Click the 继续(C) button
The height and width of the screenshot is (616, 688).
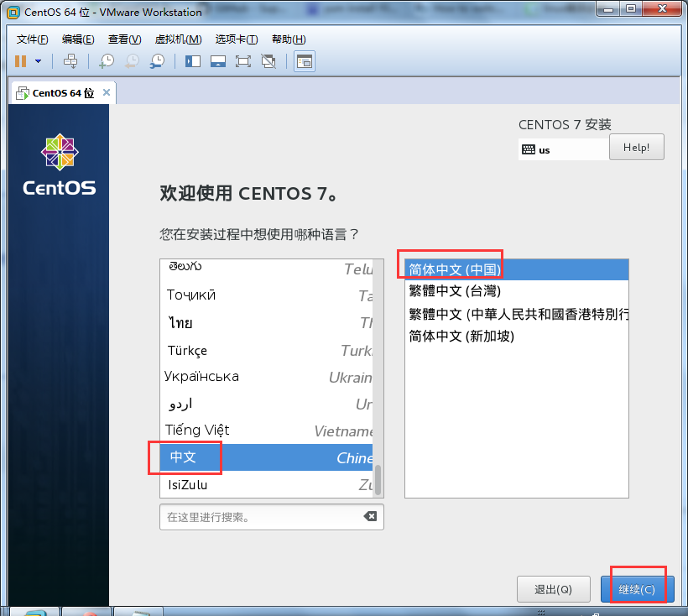(x=637, y=589)
